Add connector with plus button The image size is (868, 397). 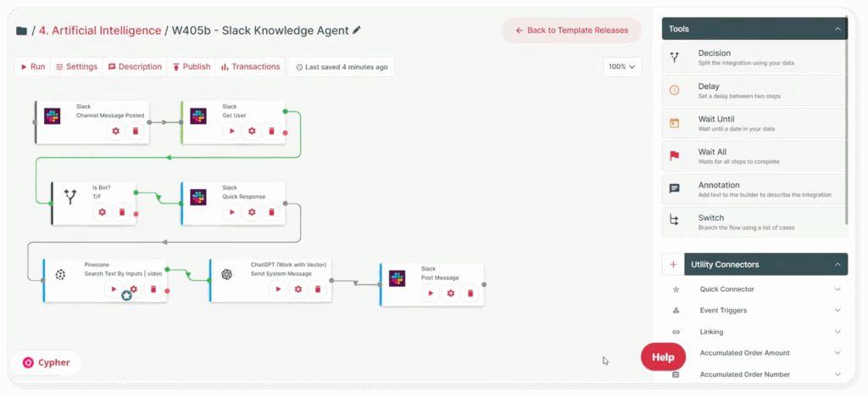[x=673, y=265]
